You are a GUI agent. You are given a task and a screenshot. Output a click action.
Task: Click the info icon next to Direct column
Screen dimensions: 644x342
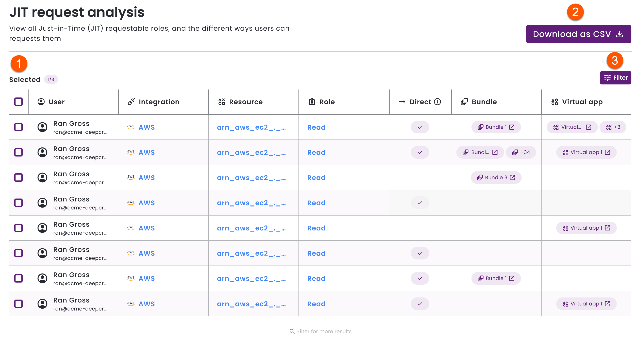tap(437, 102)
